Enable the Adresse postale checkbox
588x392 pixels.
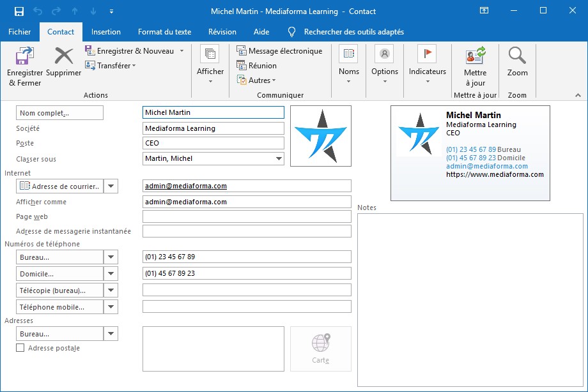pos(20,348)
